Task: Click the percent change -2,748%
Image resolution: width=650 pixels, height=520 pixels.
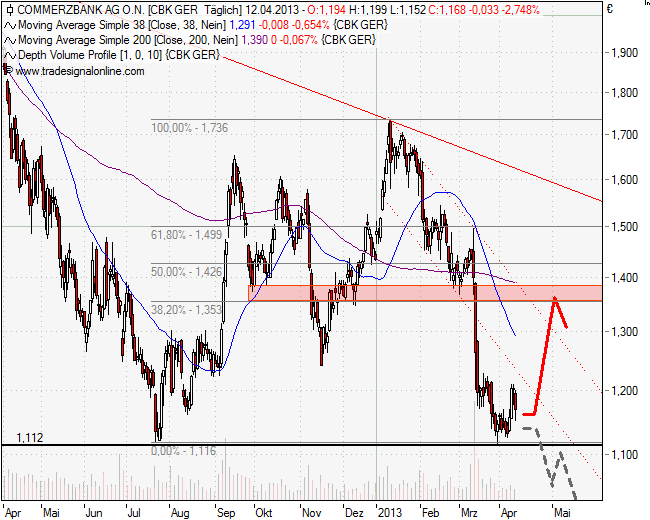Action: point(521,10)
